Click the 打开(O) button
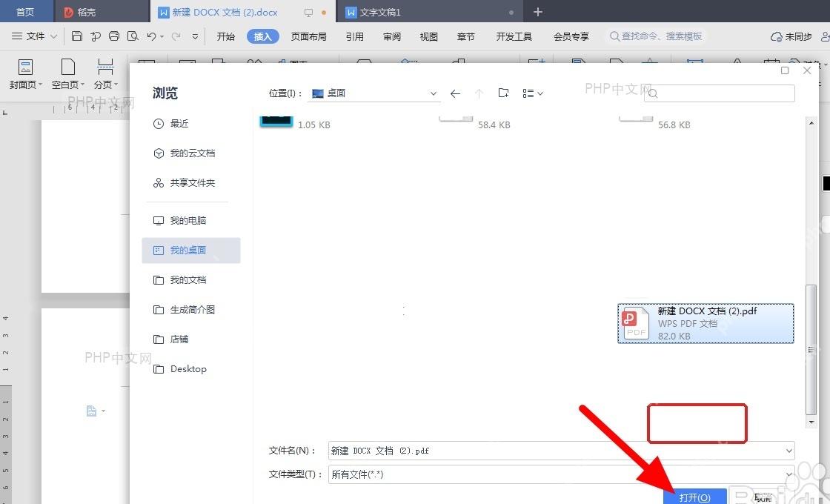 click(695, 497)
